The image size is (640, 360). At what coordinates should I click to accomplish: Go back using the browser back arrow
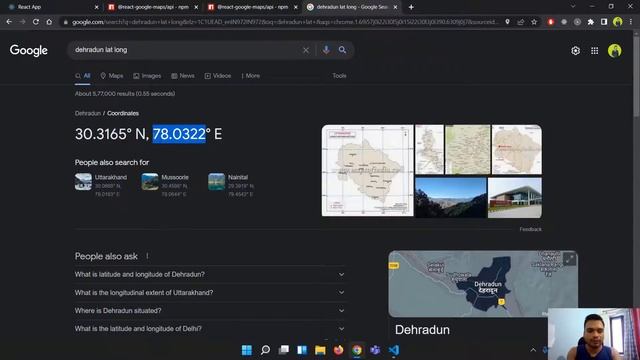9,22
